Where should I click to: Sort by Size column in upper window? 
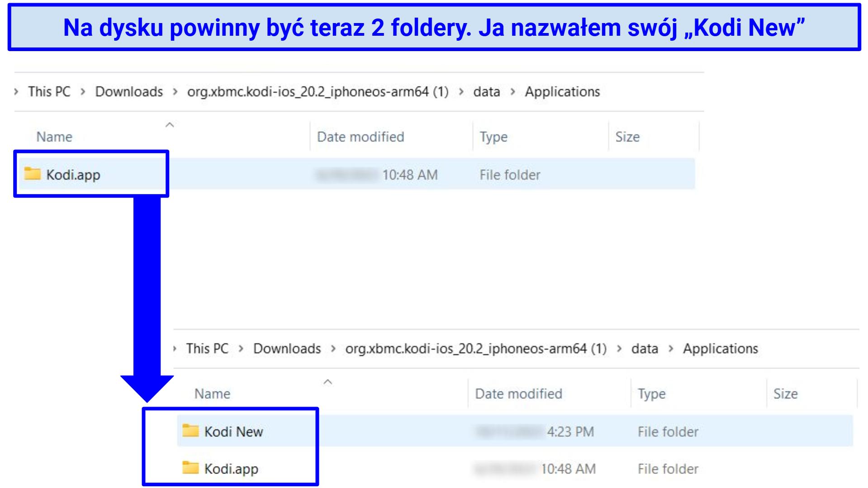(627, 137)
